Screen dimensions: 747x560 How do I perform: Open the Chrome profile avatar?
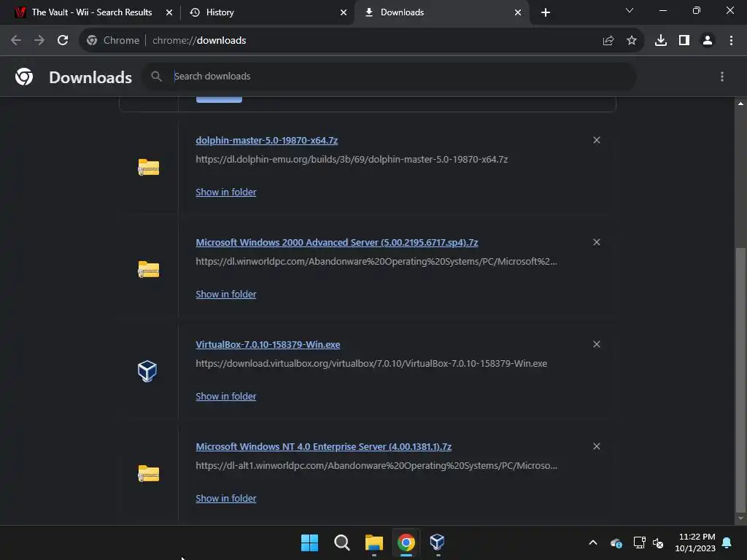708,41
